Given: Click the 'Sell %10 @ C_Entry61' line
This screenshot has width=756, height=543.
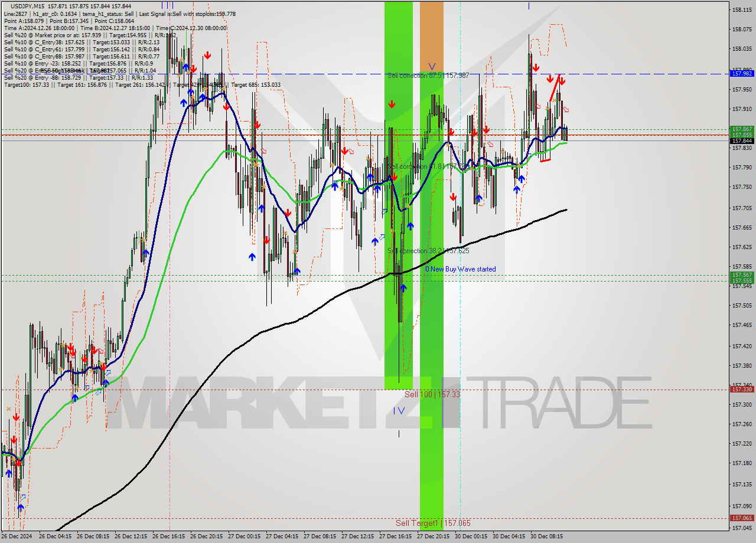Looking at the screenshot, I should 82,49.
